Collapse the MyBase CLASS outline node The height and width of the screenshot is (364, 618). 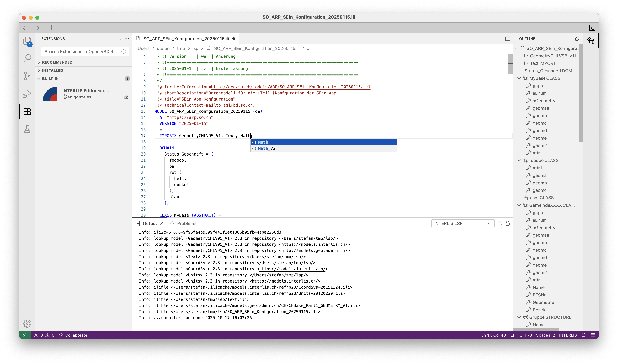(519, 78)
